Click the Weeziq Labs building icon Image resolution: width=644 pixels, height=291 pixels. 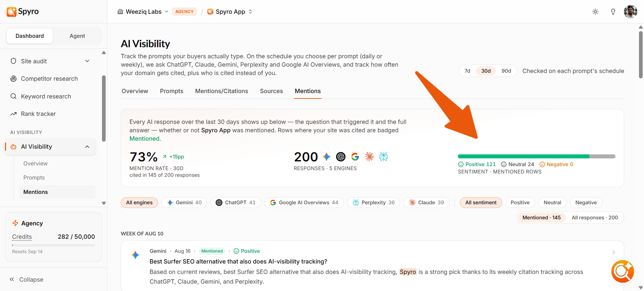click(x=120, y=12)
